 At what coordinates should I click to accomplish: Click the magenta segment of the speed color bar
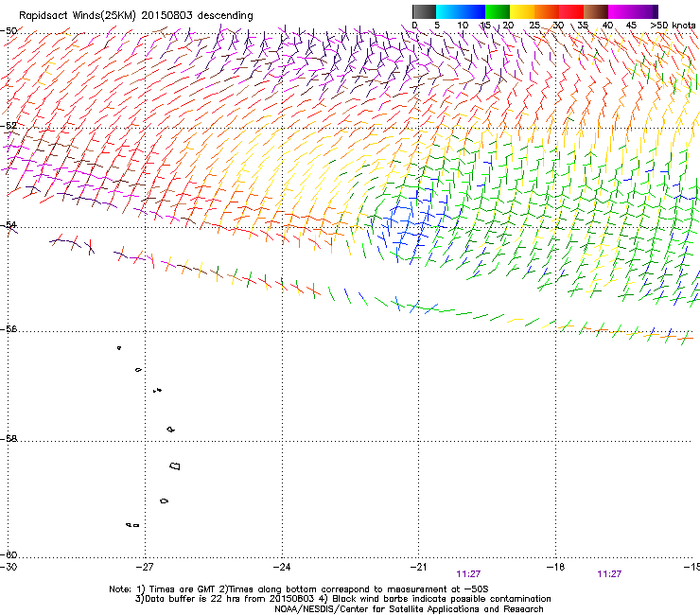(x=621, y=11)
